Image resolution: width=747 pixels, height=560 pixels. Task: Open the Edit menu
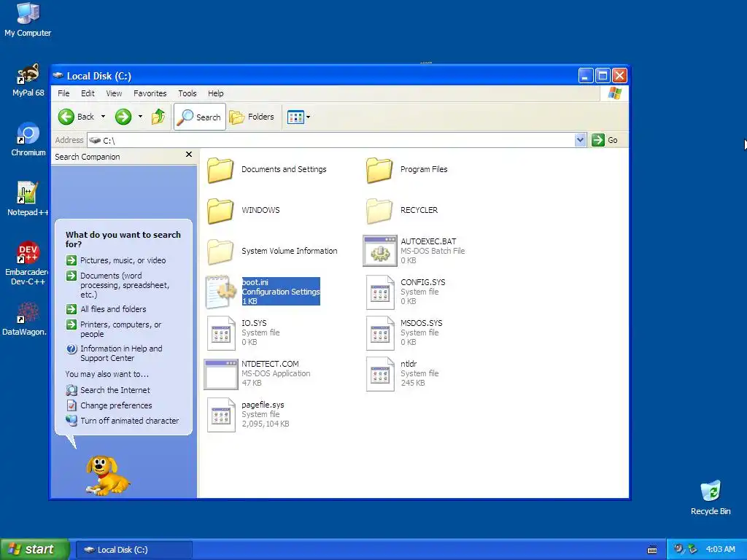(x=88, y=93)
